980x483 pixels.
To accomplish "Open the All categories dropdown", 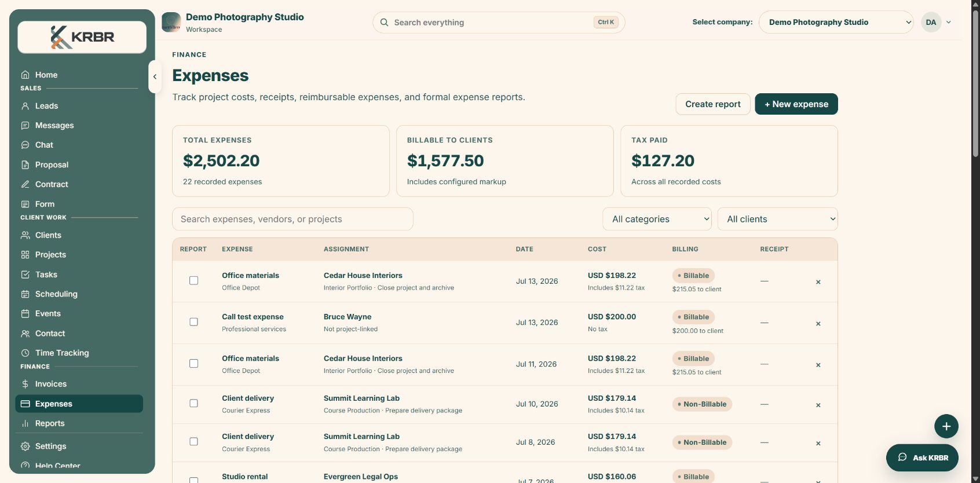I will click(657, 219).
